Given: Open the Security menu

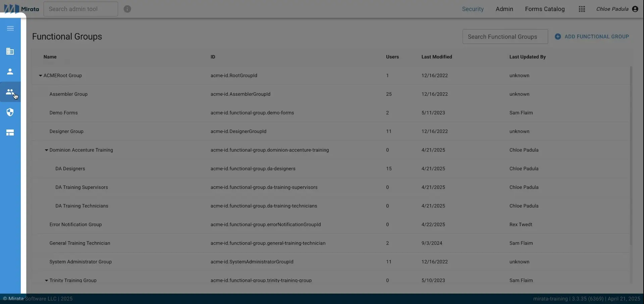Looking at the screenshot, I should tap(472, 9).
